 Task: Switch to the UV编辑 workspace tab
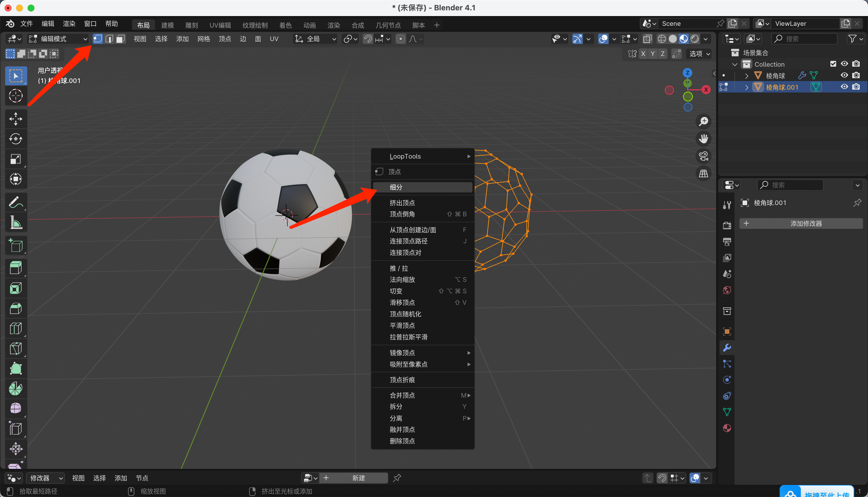coord(220,25)
